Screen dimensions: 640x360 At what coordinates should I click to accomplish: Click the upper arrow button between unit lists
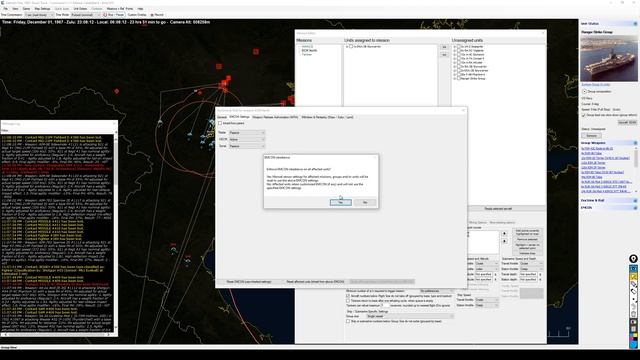(x=444, y=47)
